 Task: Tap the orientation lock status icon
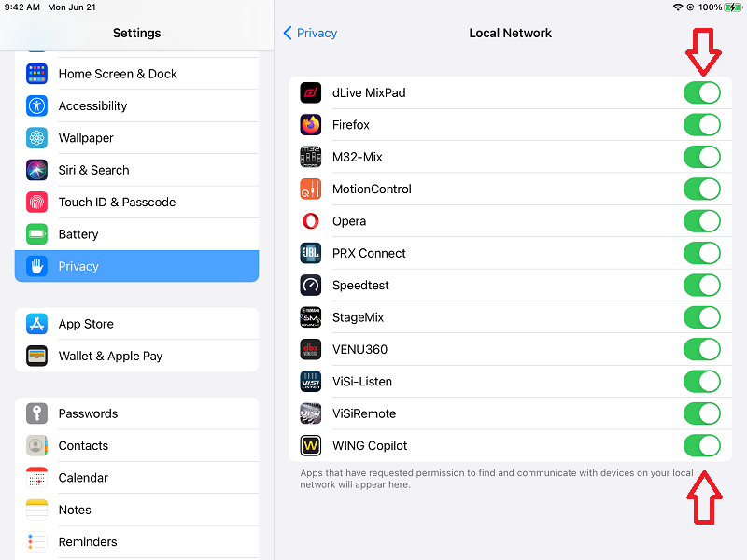(690, 7)
